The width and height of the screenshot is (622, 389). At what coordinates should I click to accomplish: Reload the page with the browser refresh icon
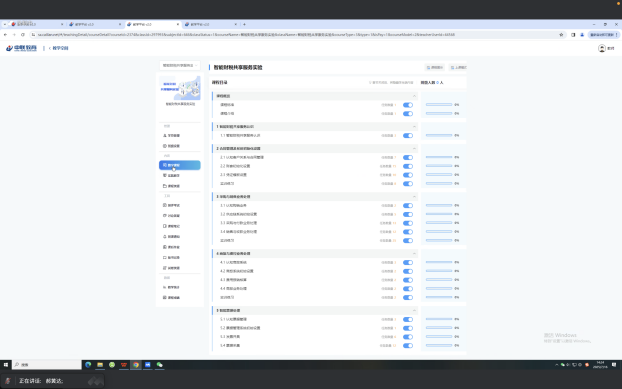[23, 35]
